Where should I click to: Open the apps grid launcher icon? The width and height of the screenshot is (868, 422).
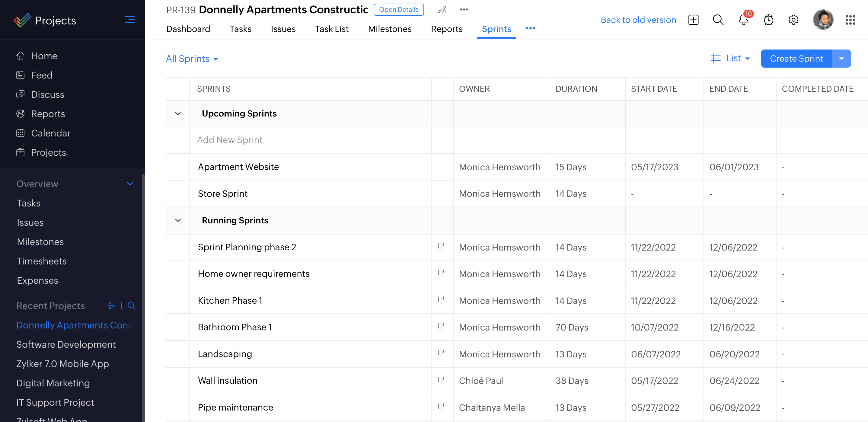point(850,20)
